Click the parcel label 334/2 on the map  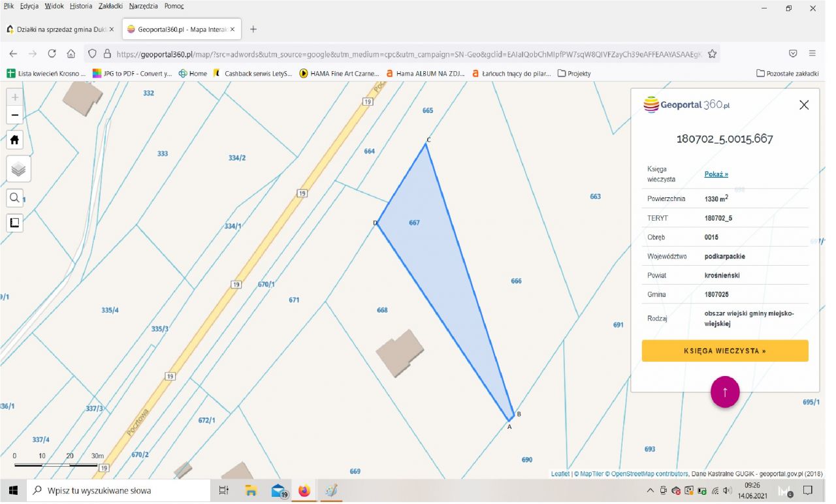click(237, 158)
